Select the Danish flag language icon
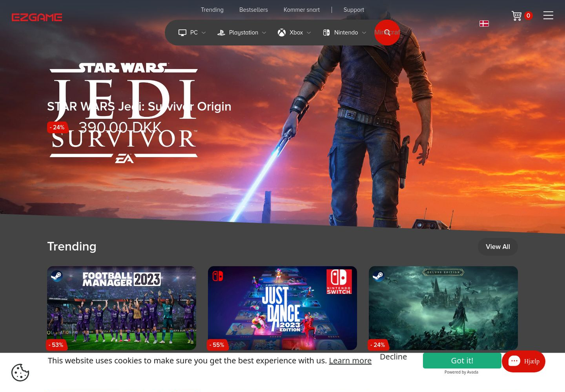 tap(484, 23)
